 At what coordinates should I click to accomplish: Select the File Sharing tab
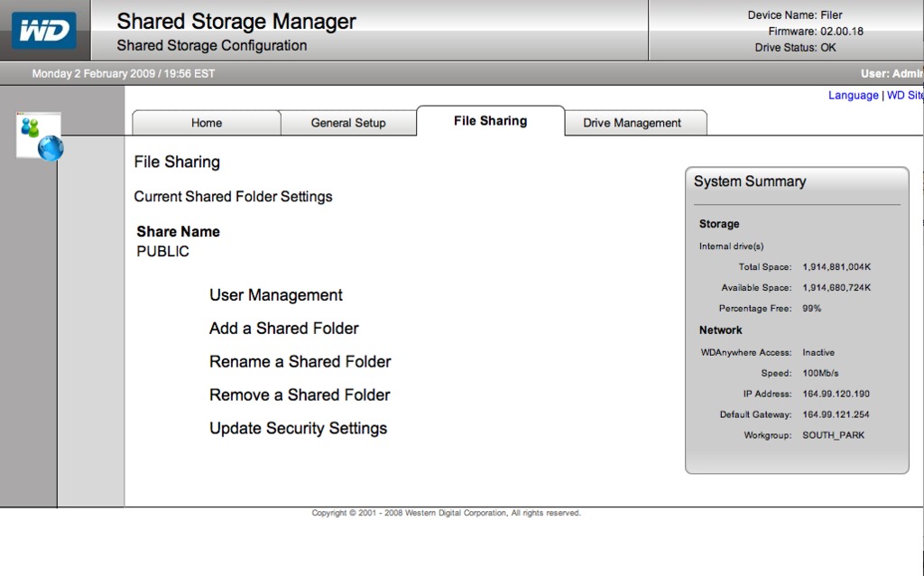(x=490, y=121)
